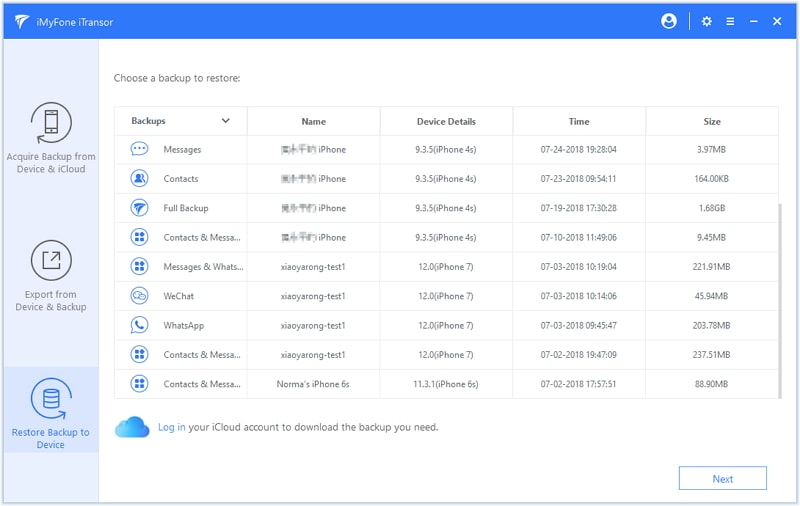Image resolution: width=800 pixels, height=506 pixels.
Task: Click the Device Details column header
Action: (x=446, y=121)
